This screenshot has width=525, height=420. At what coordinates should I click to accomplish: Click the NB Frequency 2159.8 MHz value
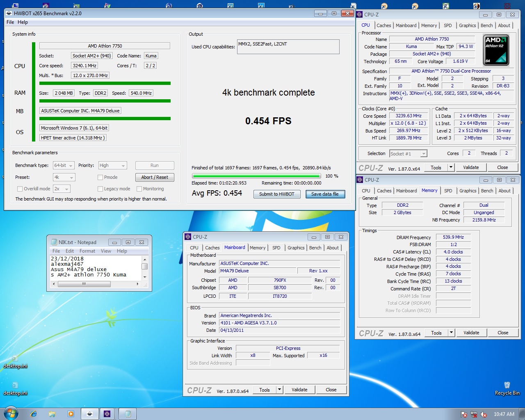point(484,220)
